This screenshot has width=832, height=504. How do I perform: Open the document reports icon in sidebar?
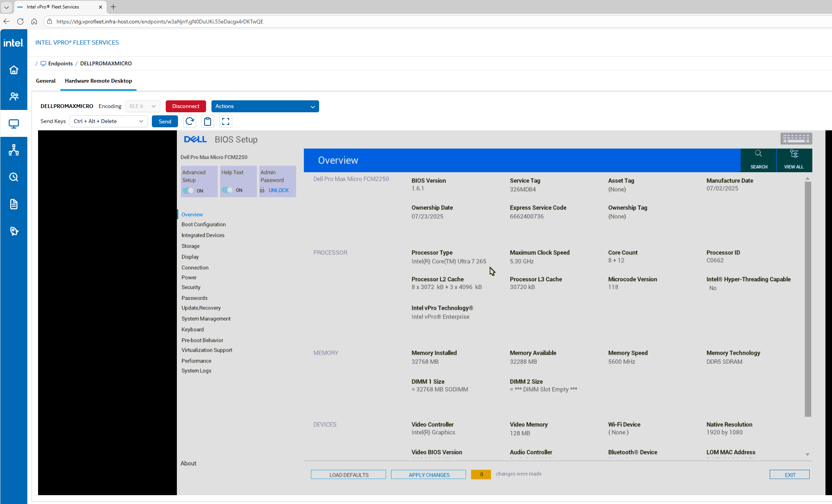tap(14, 204)
